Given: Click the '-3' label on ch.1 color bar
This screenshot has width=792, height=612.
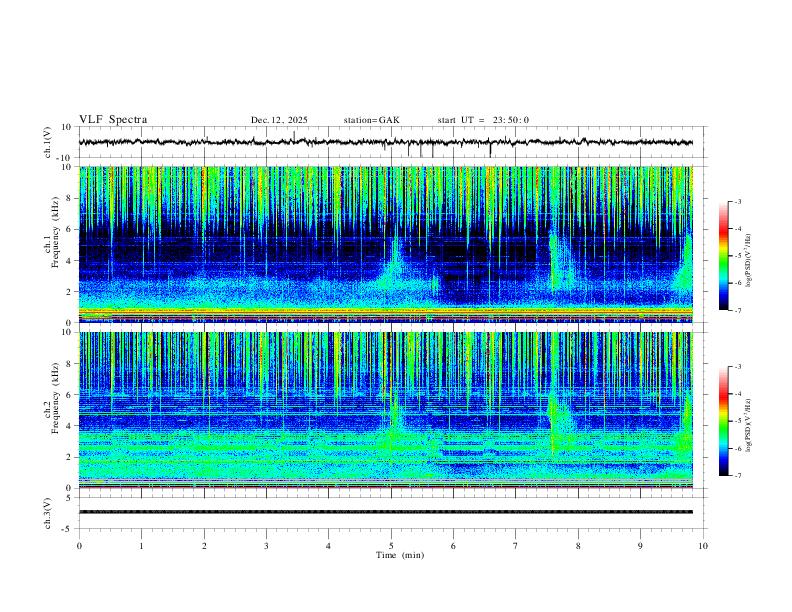Looking at the screenshot, I should [737, 201].
